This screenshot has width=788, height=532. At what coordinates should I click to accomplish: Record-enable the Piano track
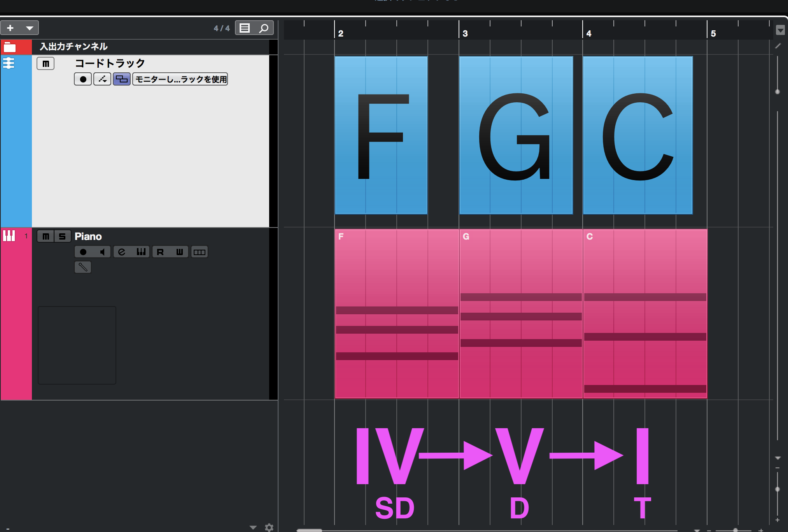pos(83,252)
